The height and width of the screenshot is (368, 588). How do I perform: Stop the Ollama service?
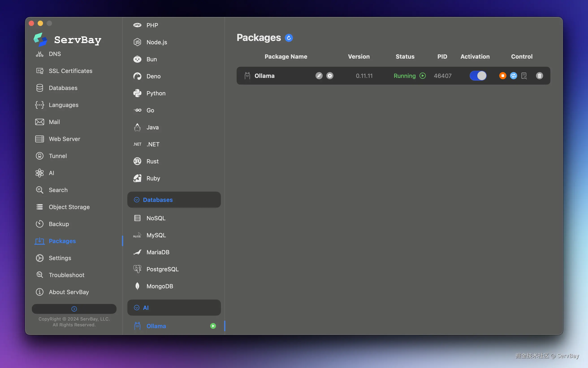coord(502,76)
